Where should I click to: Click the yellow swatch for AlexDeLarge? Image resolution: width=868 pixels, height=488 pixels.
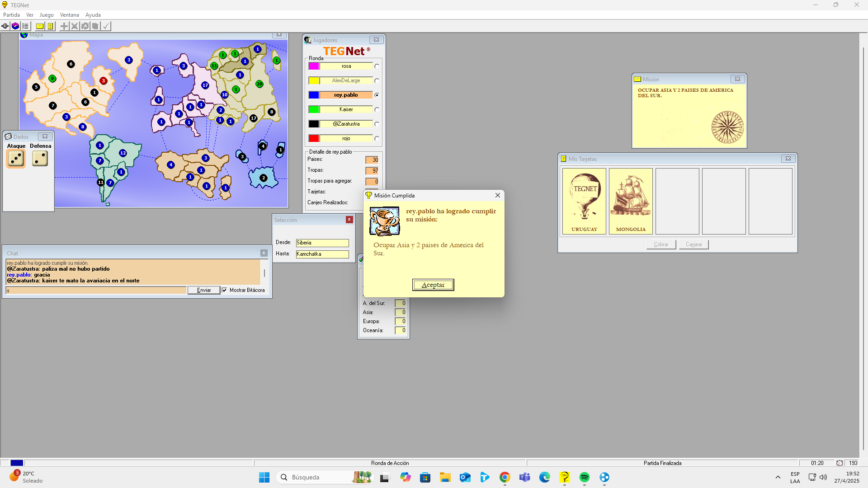tap(314, 80)
